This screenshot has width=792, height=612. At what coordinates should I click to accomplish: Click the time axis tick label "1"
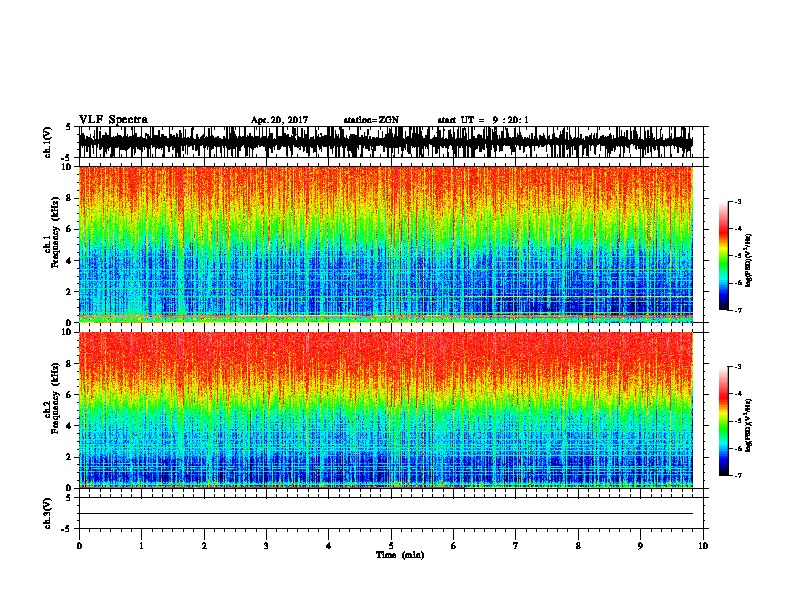pyautogui.click(x=141, y=546)
